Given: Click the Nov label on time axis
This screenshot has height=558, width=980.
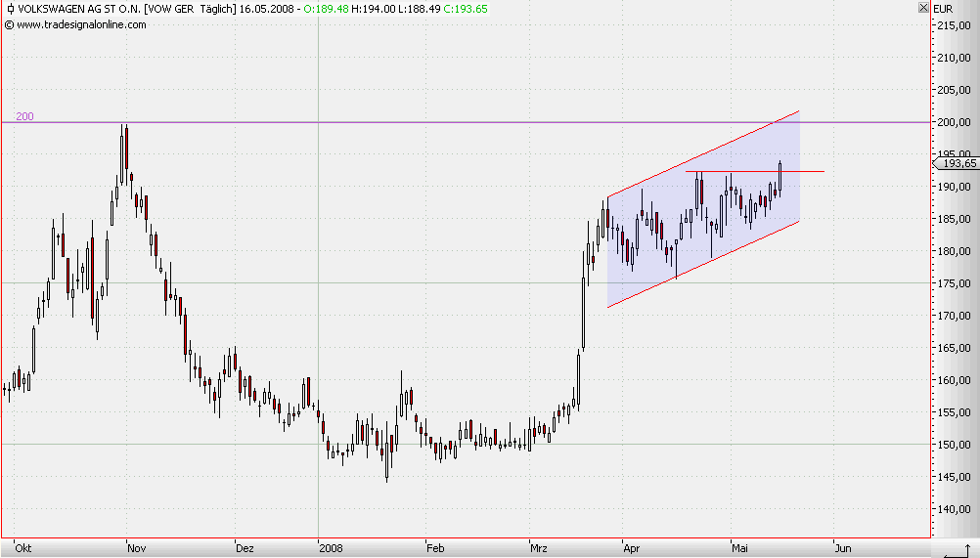Looking at the screenshot, I should coord(136,548).
